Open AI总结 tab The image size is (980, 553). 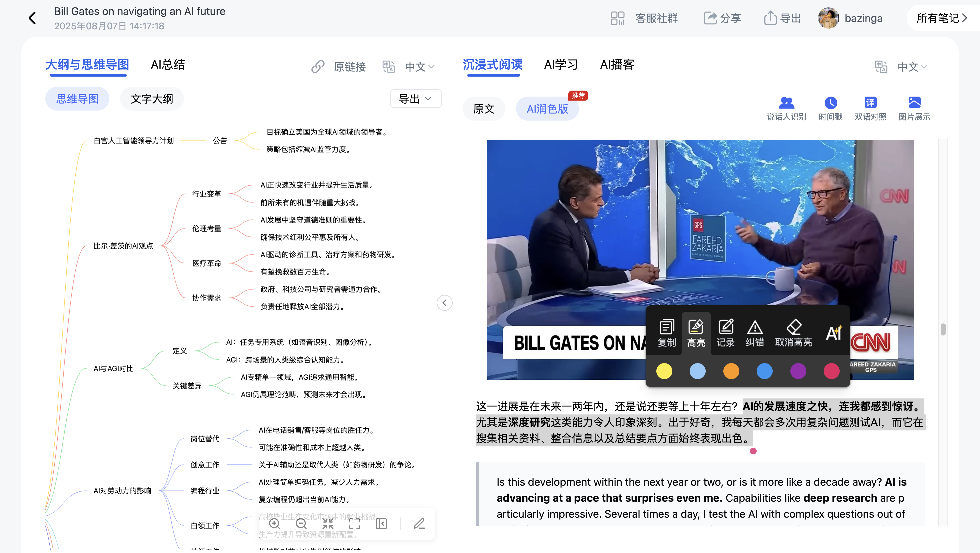(x=168, y=65)
